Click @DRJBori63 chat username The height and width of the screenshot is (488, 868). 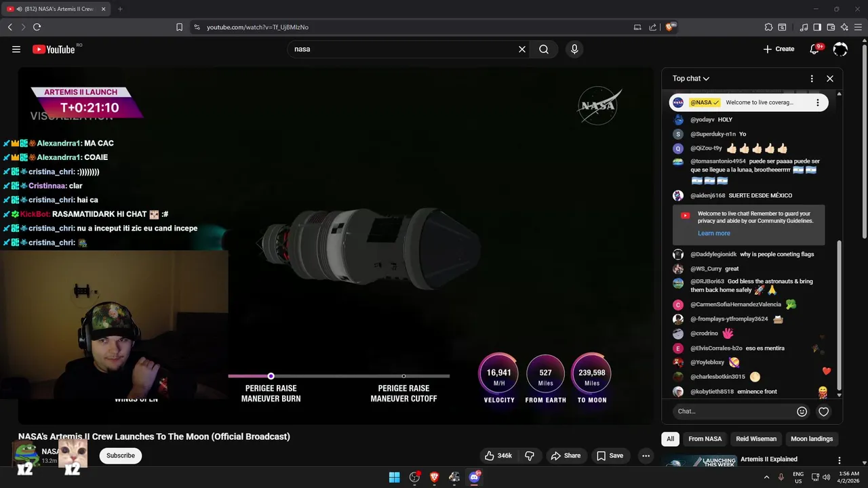pos(707,281)
